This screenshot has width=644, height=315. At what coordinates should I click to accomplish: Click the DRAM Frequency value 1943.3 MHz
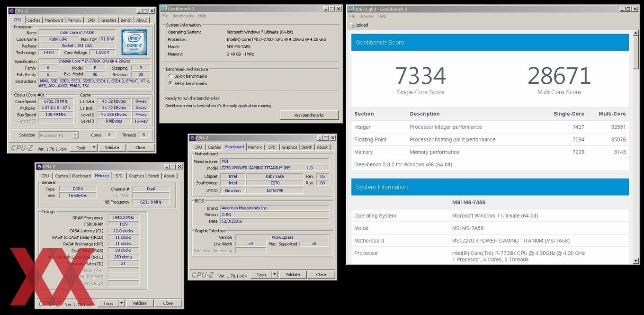point(123,217)
